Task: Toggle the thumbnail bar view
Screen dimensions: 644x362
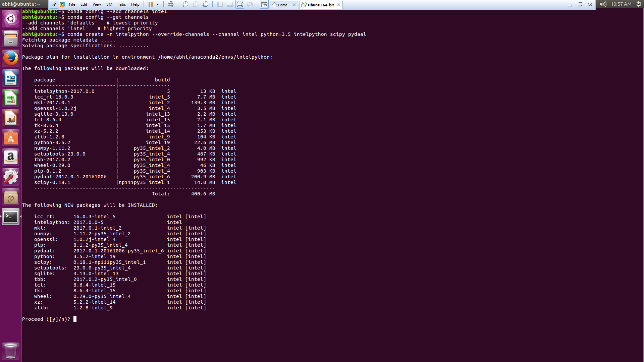Action: pyautogui.click(x=229, y=4)
